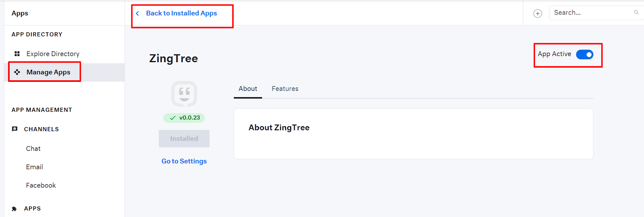This screenshot has width=644, height=217.
Task: Click the greyed Installed button
Action: (184, 138)
